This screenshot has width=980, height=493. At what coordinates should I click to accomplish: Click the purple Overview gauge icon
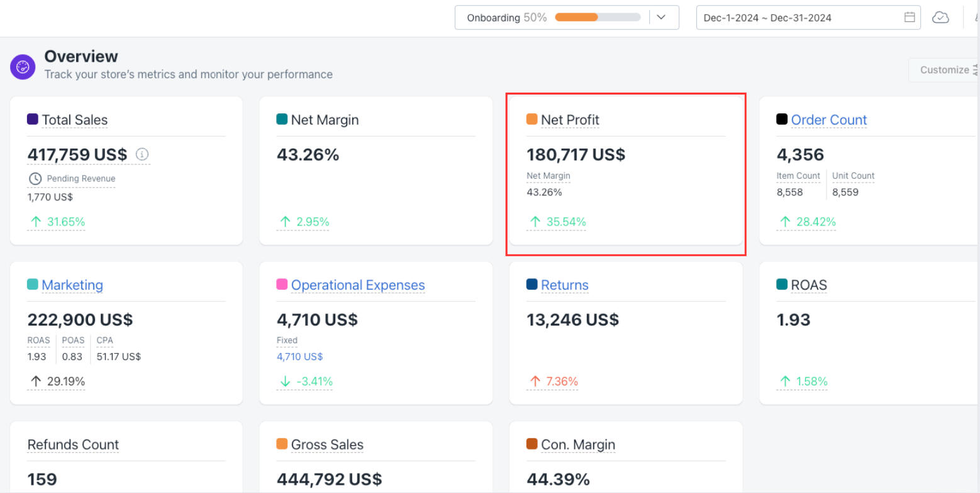(x=23, y=67)
